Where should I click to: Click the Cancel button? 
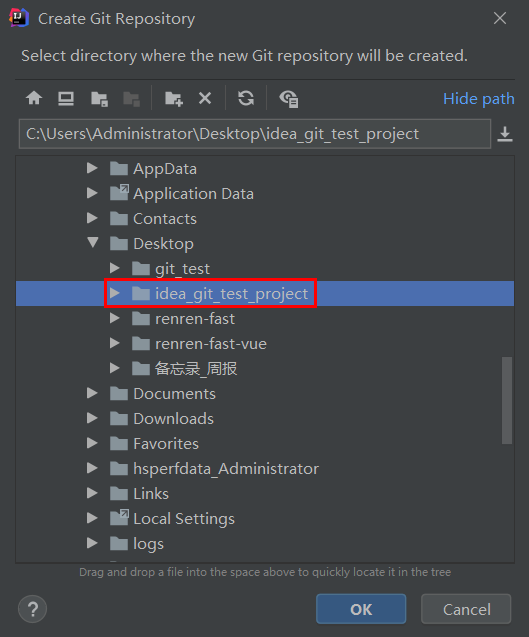coord(466,609)
